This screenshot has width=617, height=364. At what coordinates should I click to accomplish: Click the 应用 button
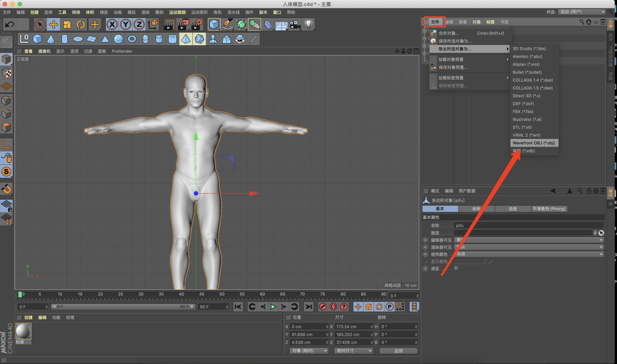tap(398, 351)
